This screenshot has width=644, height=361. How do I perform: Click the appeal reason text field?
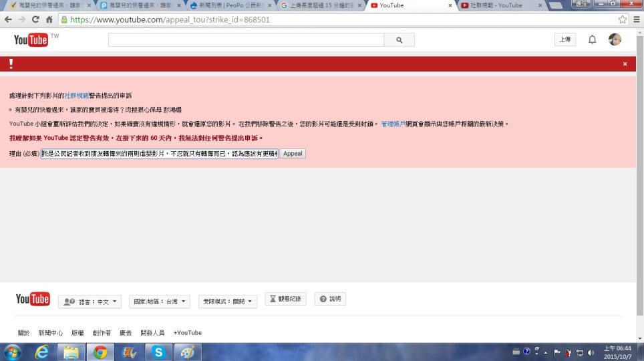159,154
